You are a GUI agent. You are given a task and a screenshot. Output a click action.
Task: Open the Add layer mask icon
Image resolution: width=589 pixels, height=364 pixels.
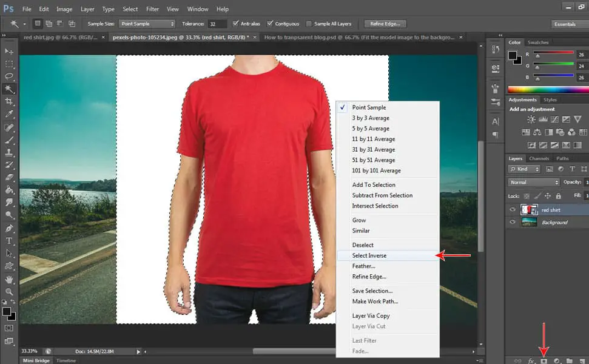544,360
